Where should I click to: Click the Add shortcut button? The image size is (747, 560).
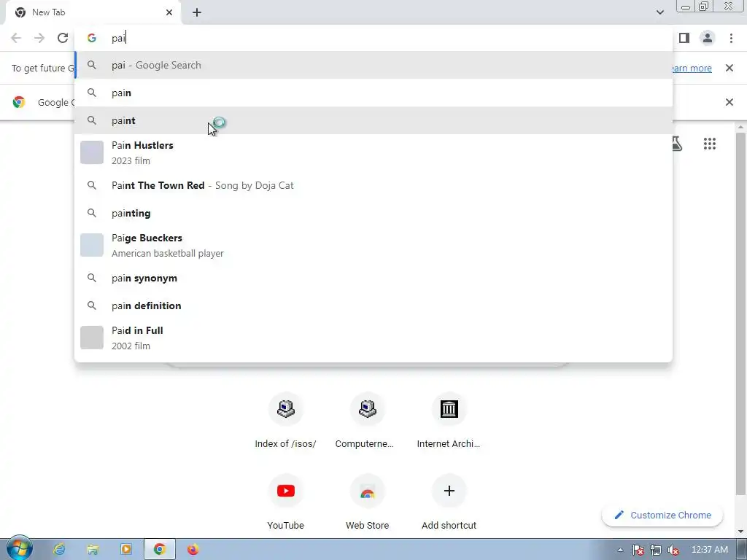click(449, 502)
